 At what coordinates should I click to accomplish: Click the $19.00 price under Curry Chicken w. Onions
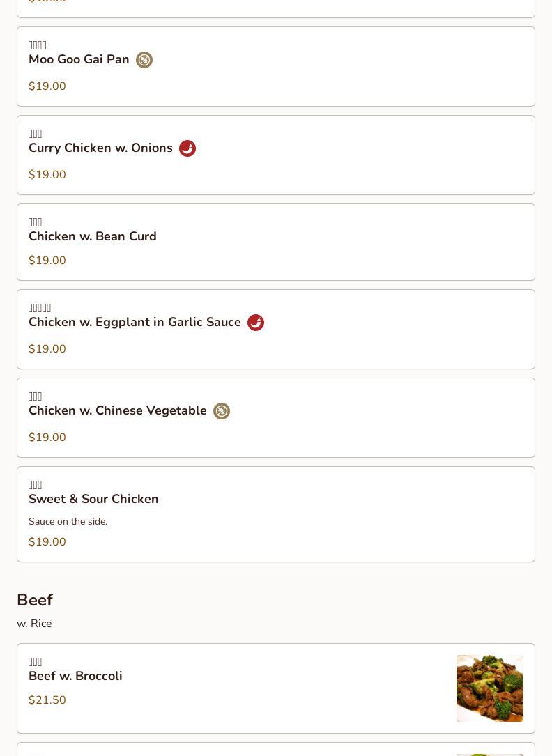pos(47,175)
